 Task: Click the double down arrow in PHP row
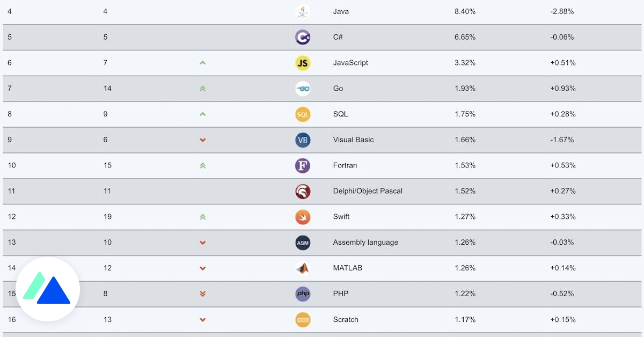pos(202,294)
